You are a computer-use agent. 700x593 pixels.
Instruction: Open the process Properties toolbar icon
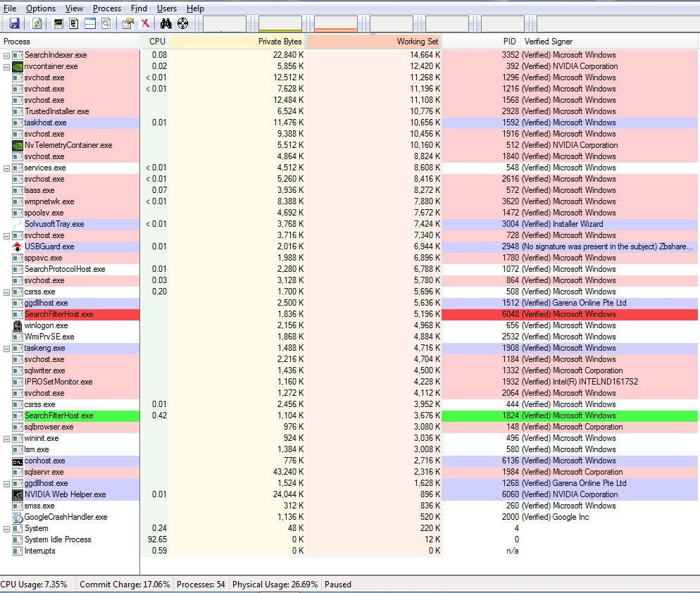pos(128,23)
